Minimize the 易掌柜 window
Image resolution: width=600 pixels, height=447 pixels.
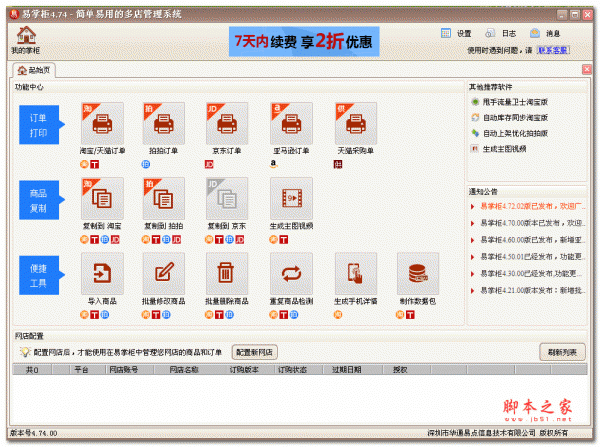click(562, 15)
